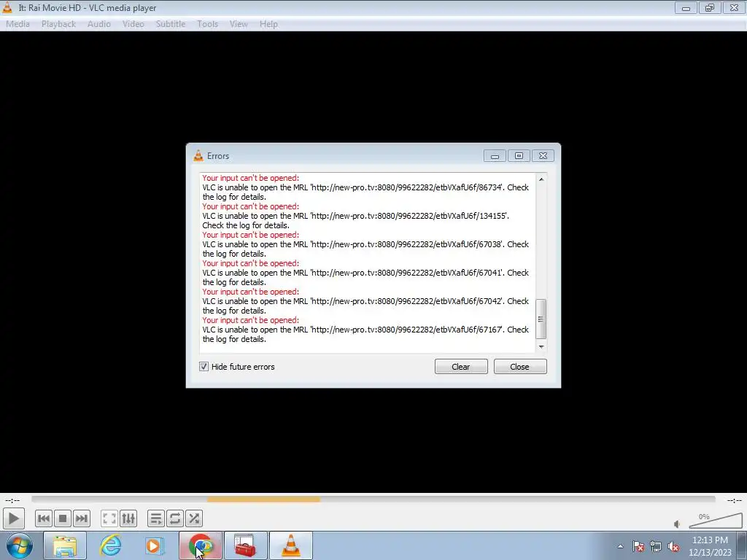747x560 pixels.
Task: Adjust the volume slider
Action: [716, 521]
